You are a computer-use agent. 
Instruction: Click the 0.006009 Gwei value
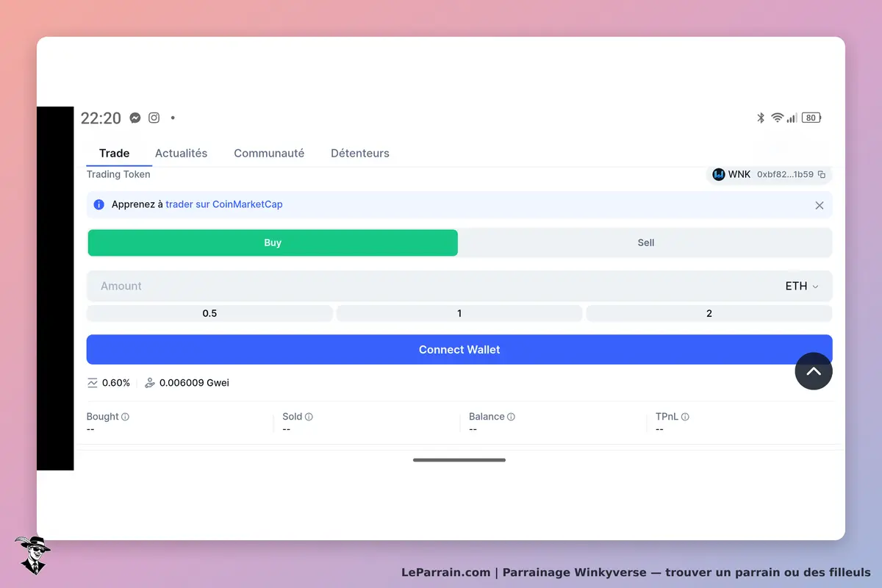tap(194, 383)
